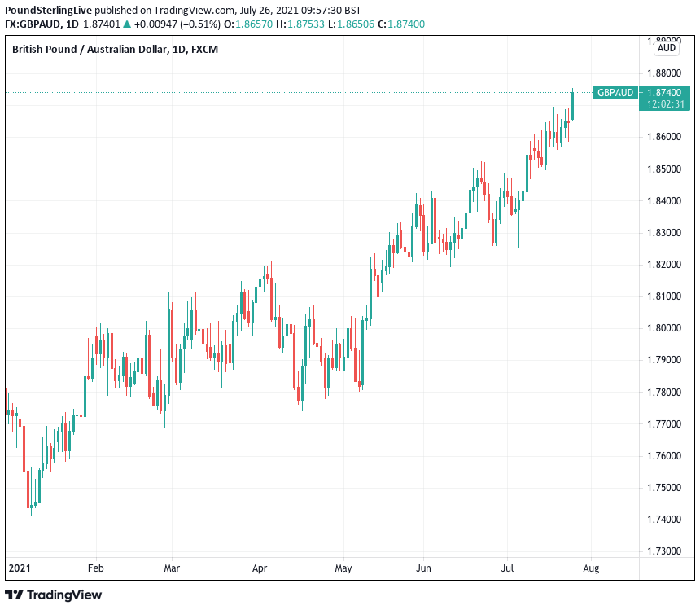Click the latest green candle at the chart high
This screenshot has width=700, height=610.
click(573, 105)
